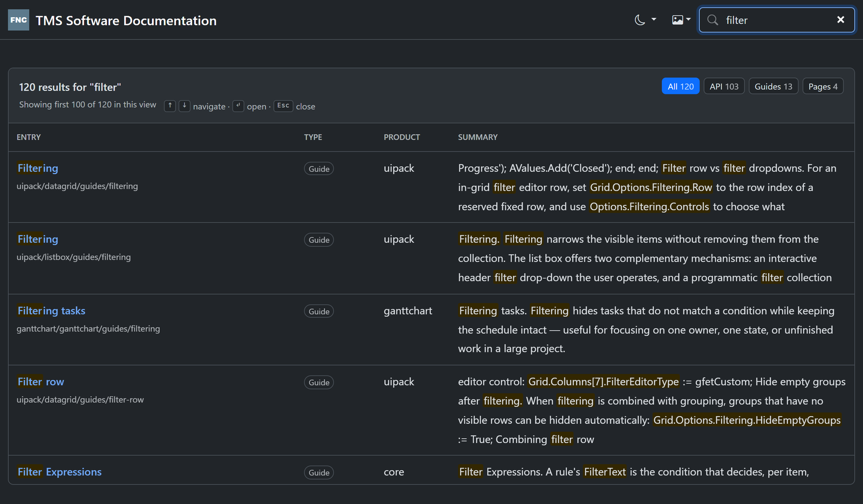Click the TYPE column header
863x504 pixels.
point(313,137)
